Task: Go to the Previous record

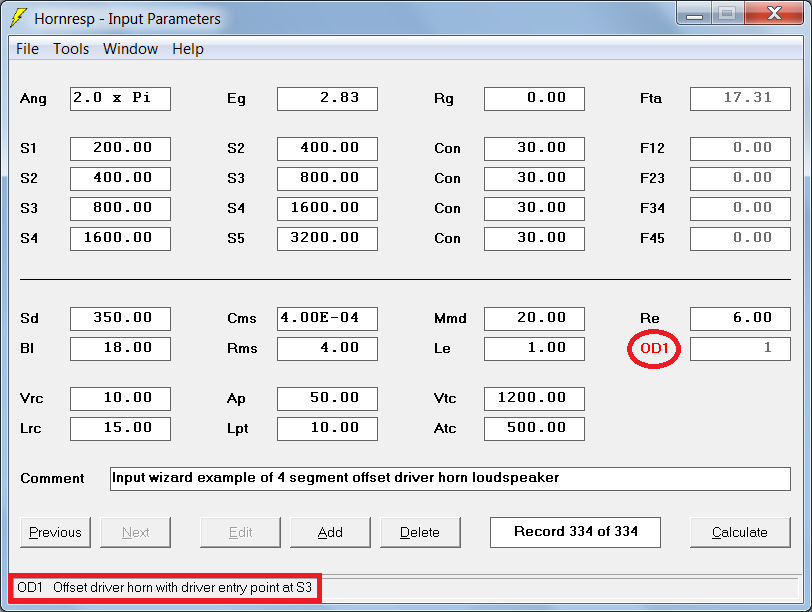Action: [55, 532]
